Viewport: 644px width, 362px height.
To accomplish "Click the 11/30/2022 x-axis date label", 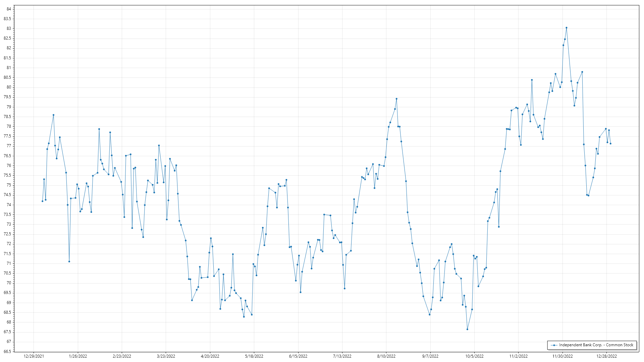I will click(x=562, y=356).
